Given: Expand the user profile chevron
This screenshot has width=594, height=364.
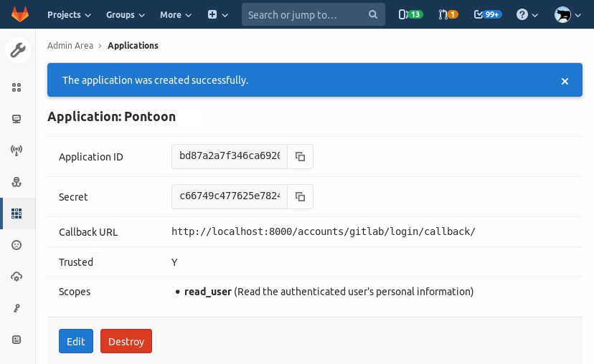Looking at the screenshot, I should 577,15.
